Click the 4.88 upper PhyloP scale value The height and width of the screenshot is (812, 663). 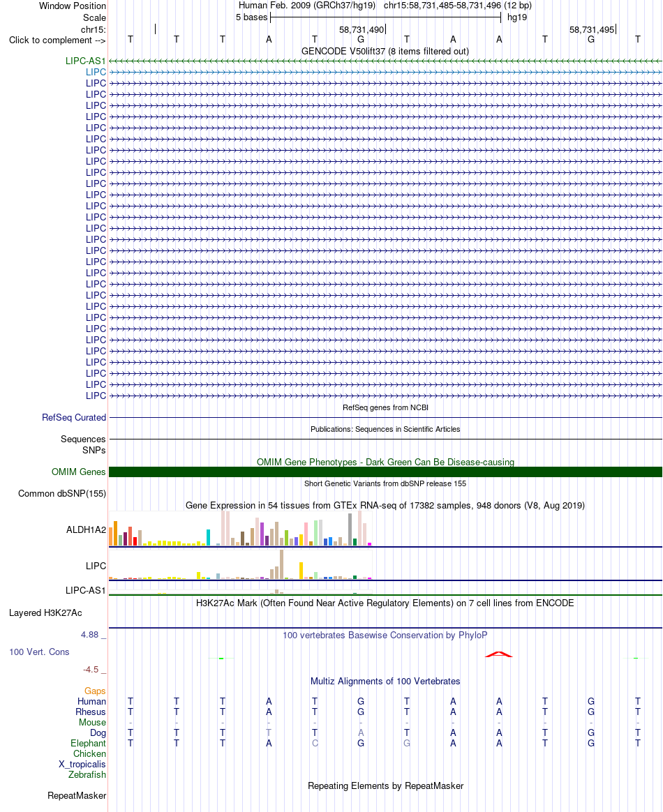pyautogui.click(x=89, y=635)
